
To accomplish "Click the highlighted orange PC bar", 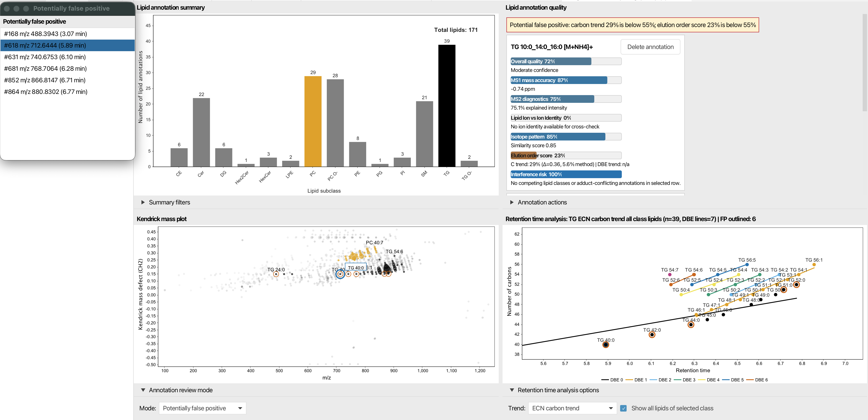I will click(313, 121).
